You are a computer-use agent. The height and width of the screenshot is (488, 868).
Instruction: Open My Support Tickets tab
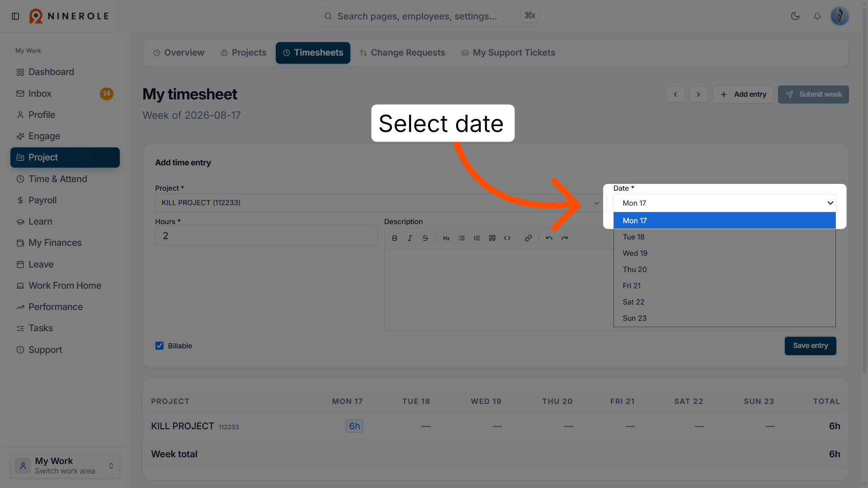pyautogui.click(x=508, y=53)
